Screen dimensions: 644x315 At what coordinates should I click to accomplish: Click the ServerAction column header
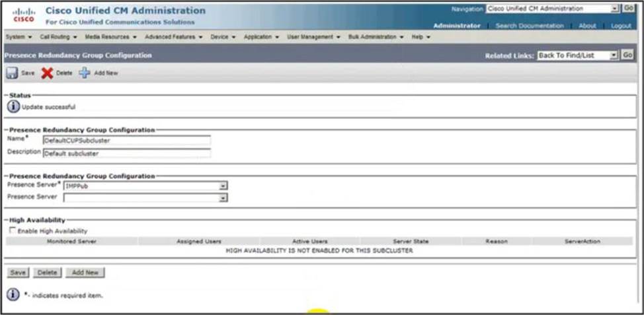583,242
